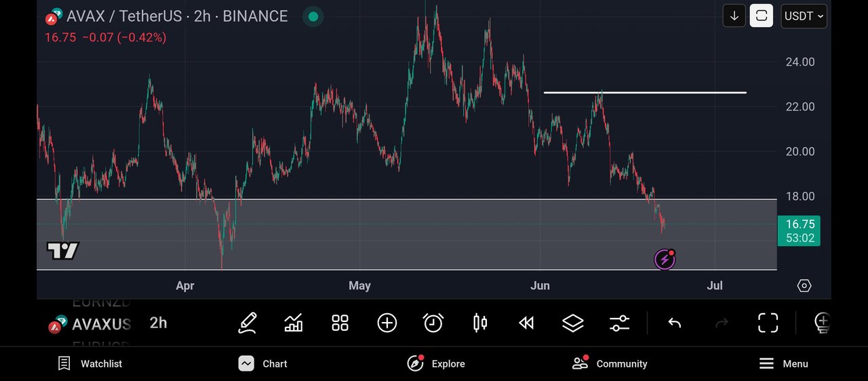
Task: Open the USDT currency dropdown
Action: coord(804,16)
